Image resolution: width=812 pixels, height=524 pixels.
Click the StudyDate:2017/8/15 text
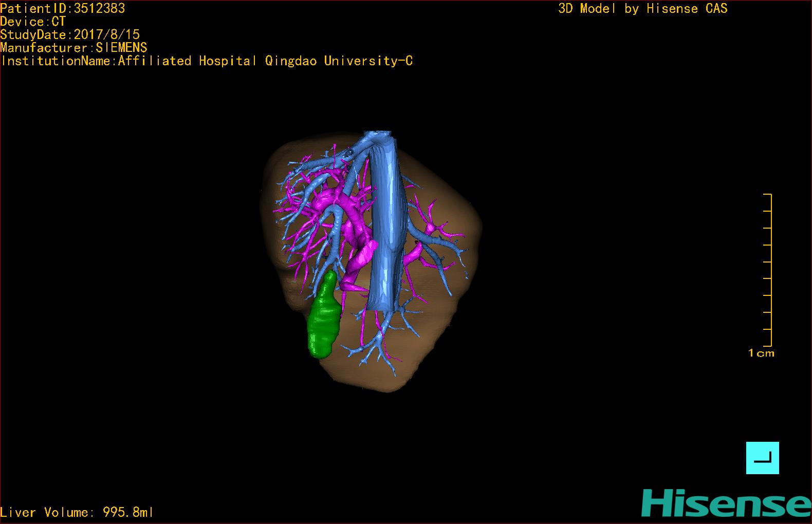point(70,34)
